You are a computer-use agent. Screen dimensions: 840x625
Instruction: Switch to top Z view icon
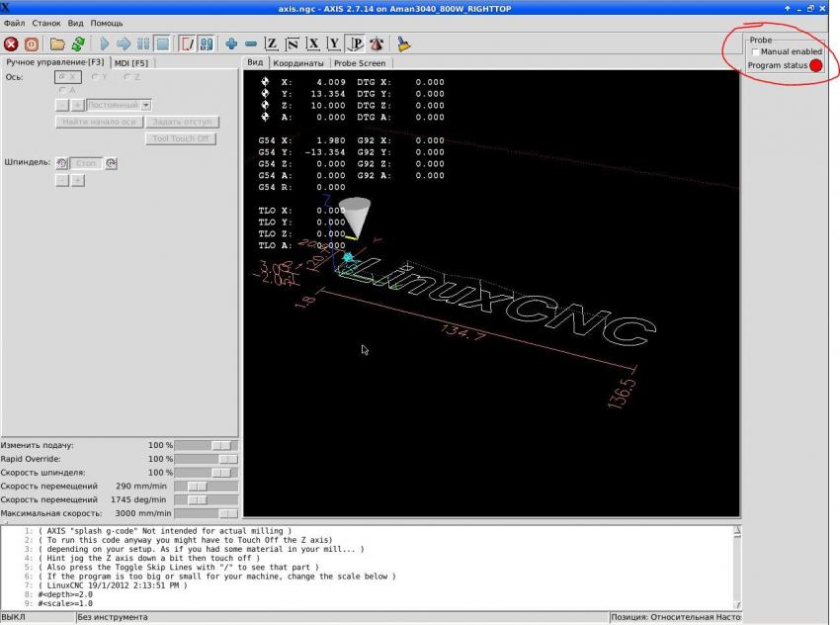tap(271, 45)
